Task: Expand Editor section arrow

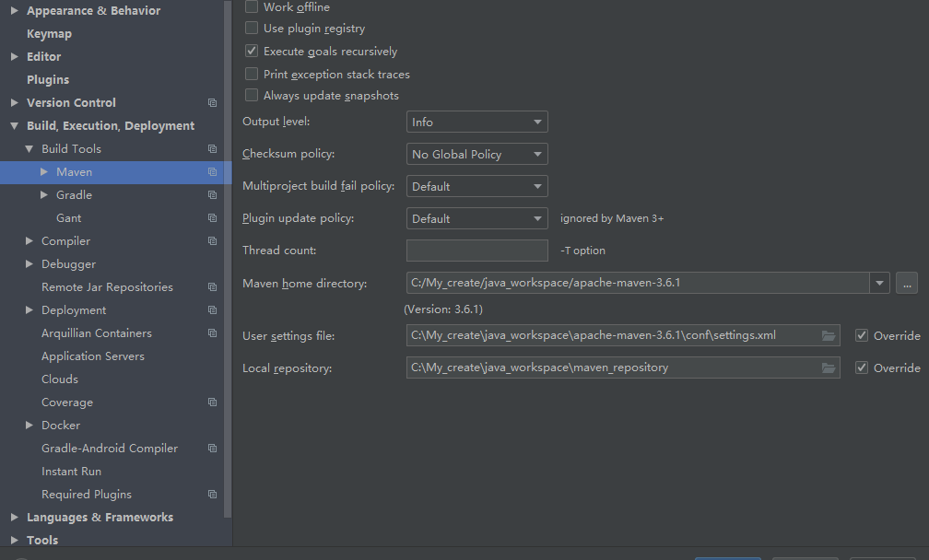Action: tap(14, 56)
